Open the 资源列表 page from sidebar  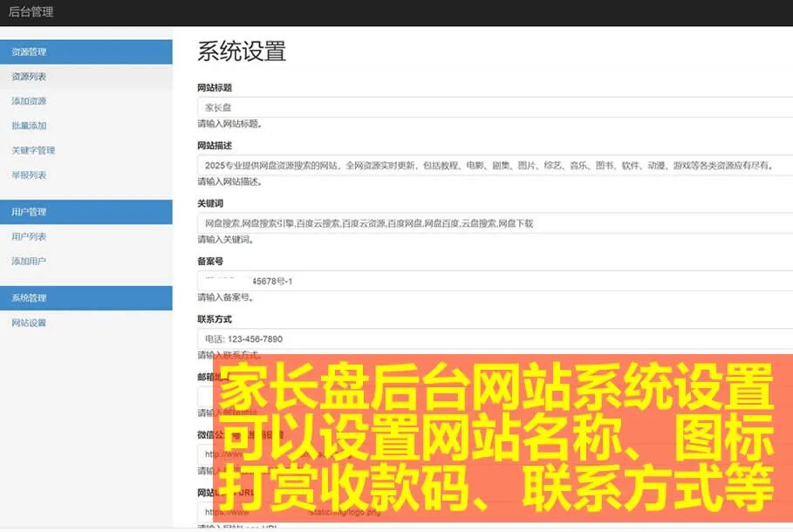point(31,76)
